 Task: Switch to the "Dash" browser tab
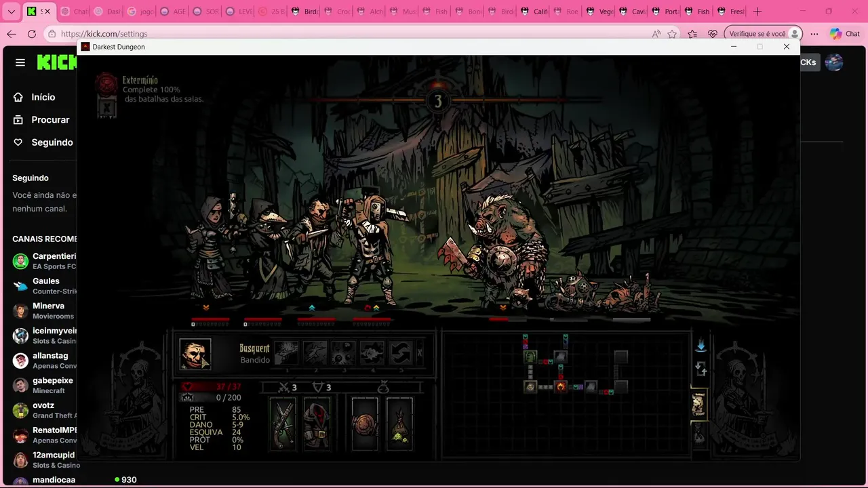[106, 12]
